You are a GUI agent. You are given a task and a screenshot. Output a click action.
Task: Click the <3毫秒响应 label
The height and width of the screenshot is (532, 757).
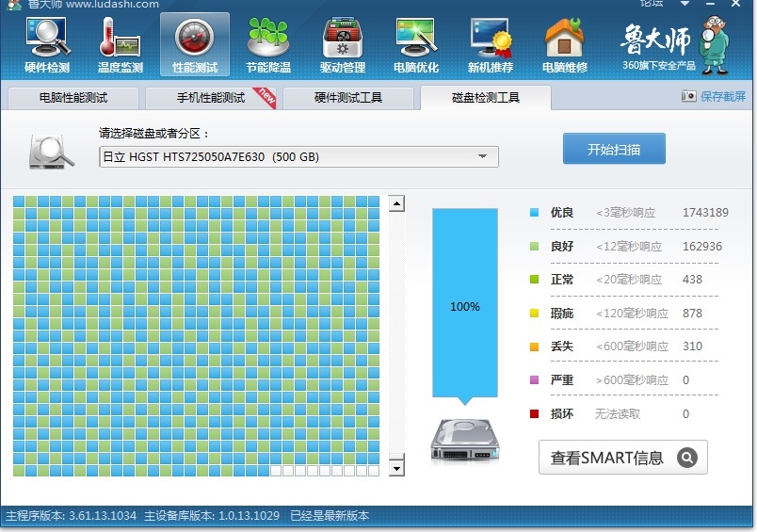tap(625, 213)
